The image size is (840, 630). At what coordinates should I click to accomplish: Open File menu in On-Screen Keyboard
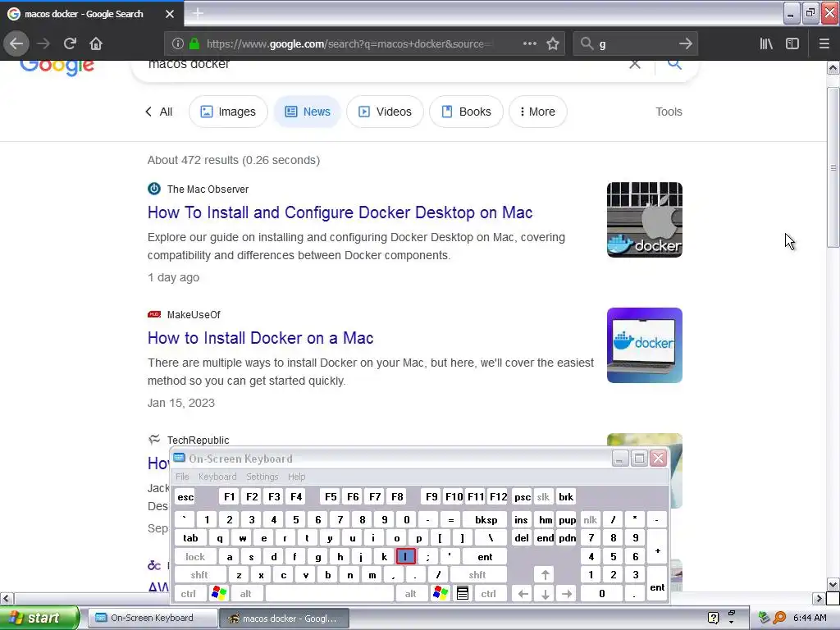(x=182, y=477)
